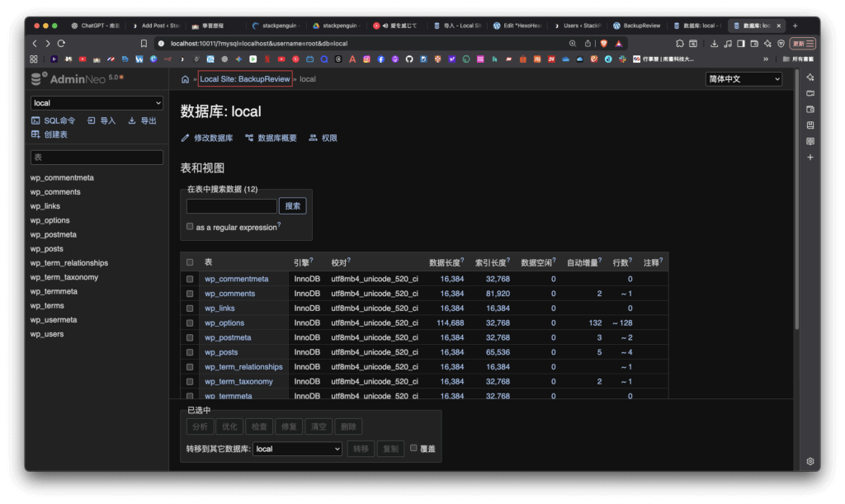845x504 pixels.
Task: Open the 简体中文 language dropdown
Action: click(744, 79)
